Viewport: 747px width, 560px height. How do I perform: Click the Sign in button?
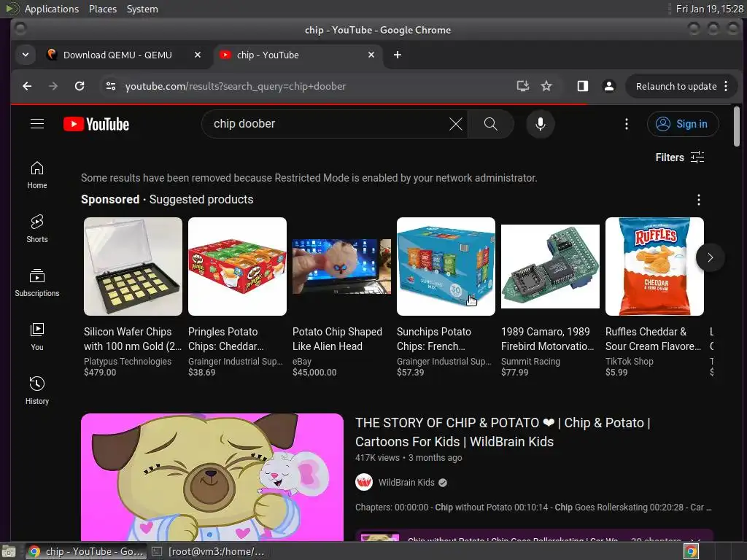[683, 124]
